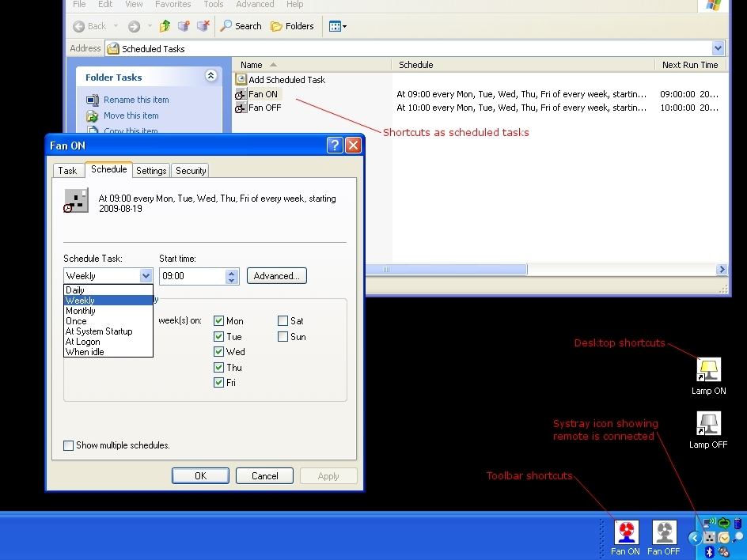Uncheck the Tue checkbox
Image resolution: width=747 pixels, height=560 pixels.
[x=218, y=337]
